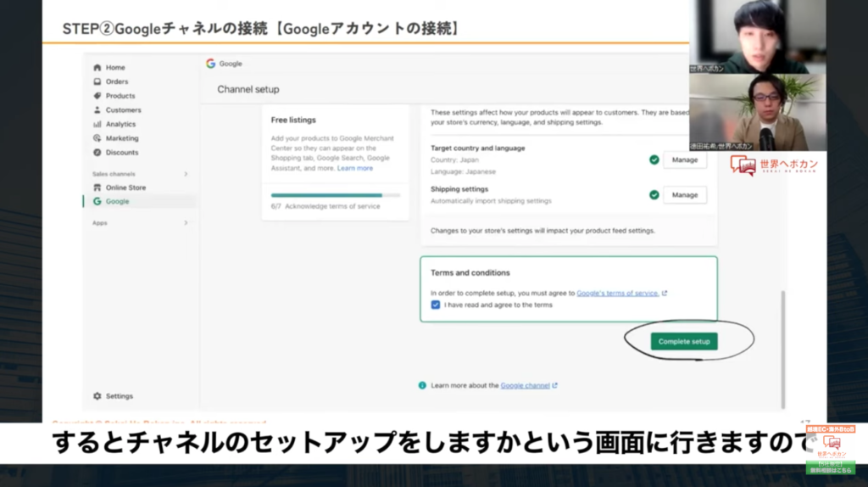The image size is (868, 487).
Task: Open Settings at sidebar bottom
Action: pyautogui.click(x=120, y=396)
